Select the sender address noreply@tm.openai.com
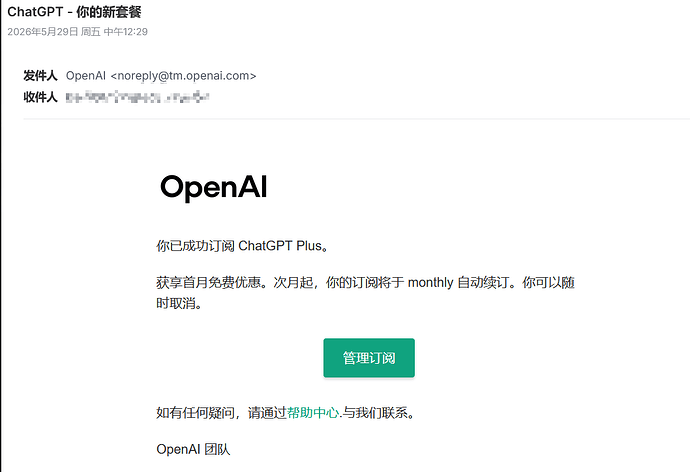690x472 pixels. coord(184,76)
